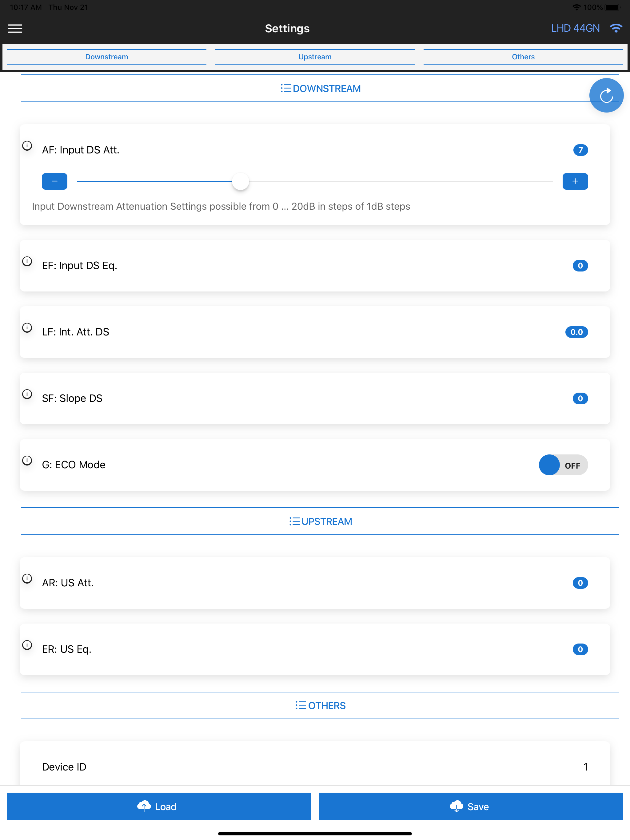Expand the SF: Slope DS row
The image size is (630, 840).
[315, 398]
